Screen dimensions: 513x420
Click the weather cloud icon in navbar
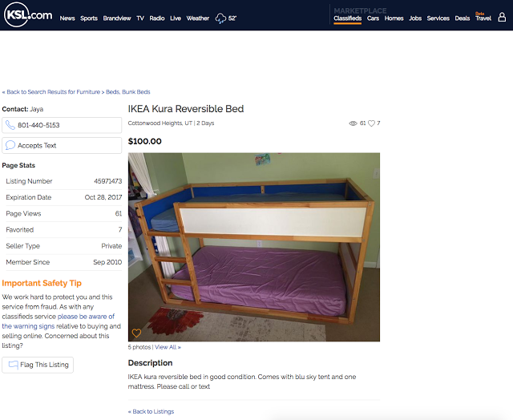click(220, 18)
